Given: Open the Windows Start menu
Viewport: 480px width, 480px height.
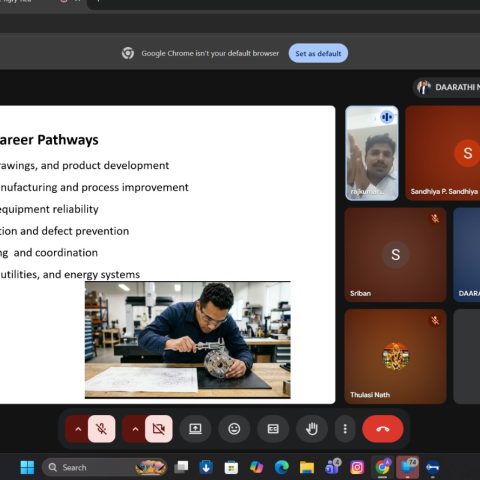Looking at the screenshot, I should 27,467.
